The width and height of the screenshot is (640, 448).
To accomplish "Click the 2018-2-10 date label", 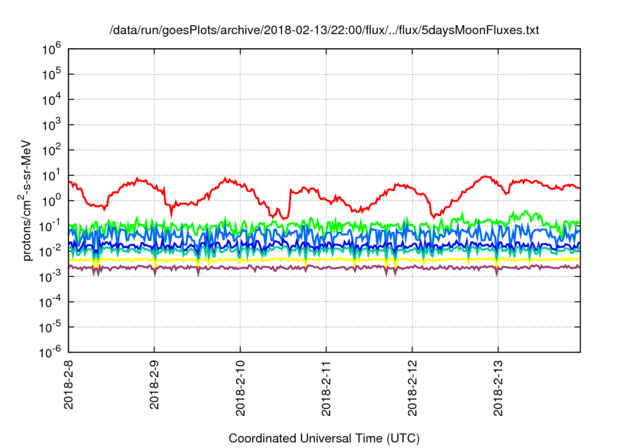I will tap(240, 388).
